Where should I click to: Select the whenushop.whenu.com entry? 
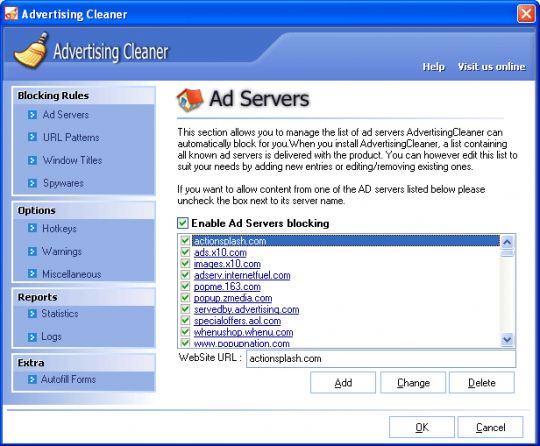click(243, 332)
